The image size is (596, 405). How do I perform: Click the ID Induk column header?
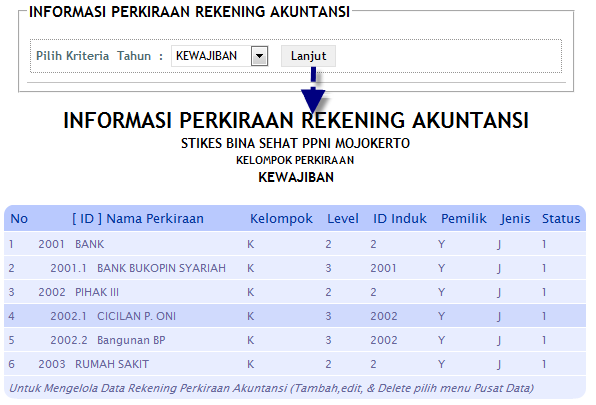click(x=400, y=218)
